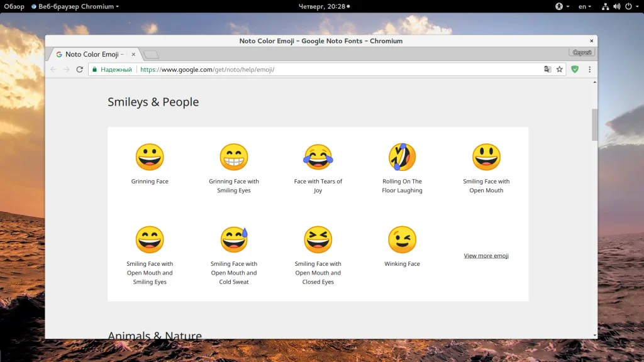644x362 pixels.
Task: Switch to the Noto Color Emoji tab
Action: (93, 55)
